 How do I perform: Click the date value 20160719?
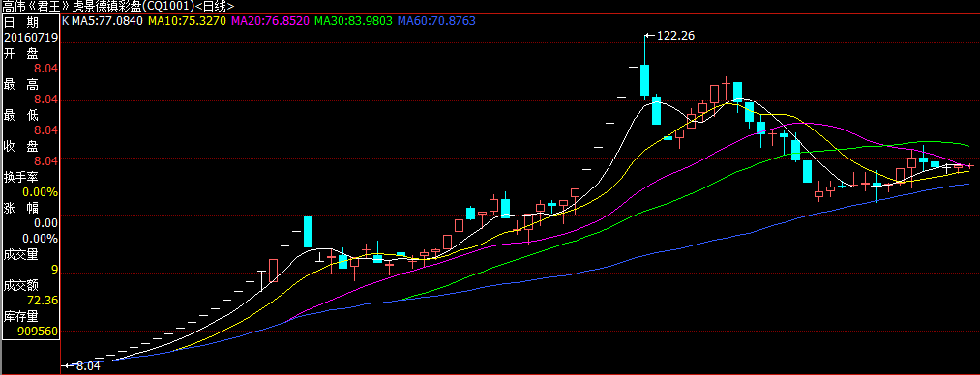click(31, 38)
